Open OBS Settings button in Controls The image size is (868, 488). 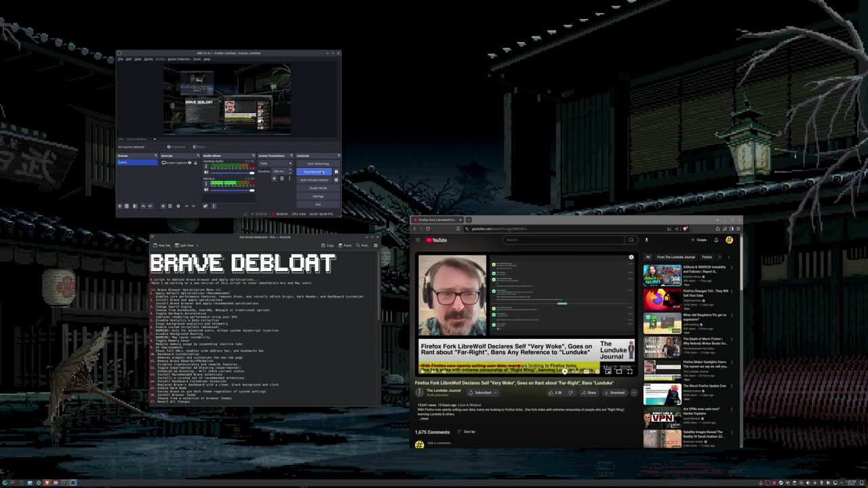point(317,196)
